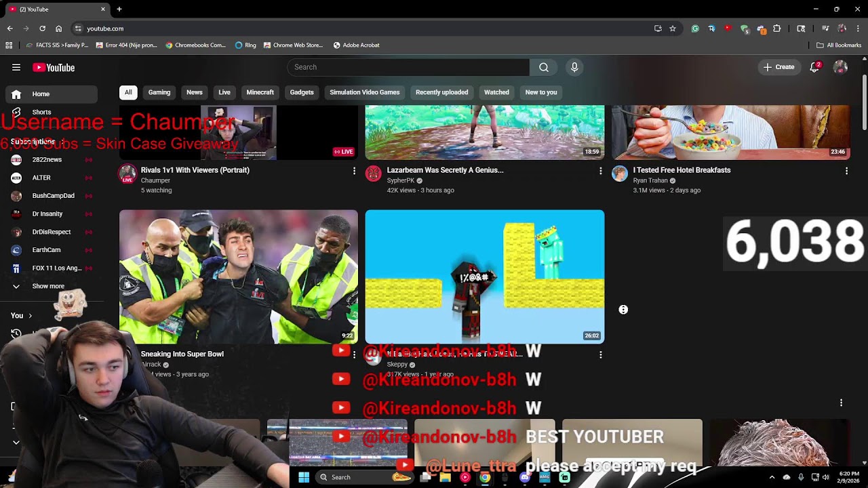Open the media controls toolbar icon

(x=825, y=28)
